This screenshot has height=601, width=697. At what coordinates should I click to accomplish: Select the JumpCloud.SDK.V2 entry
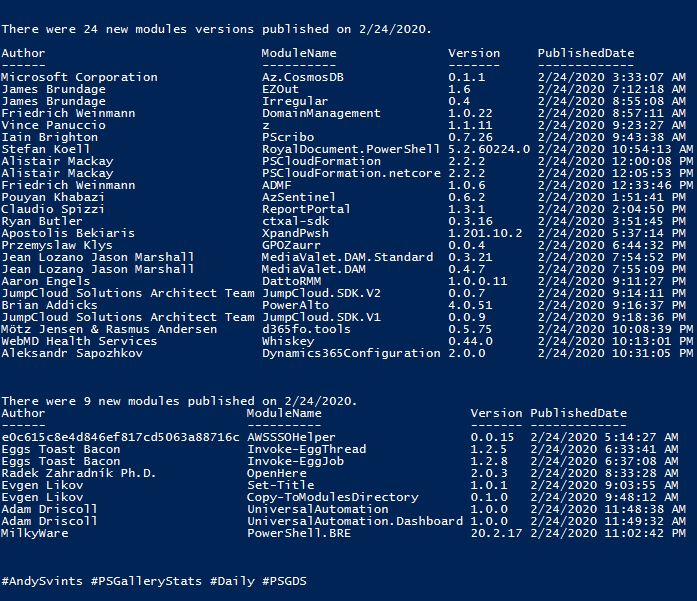[x=321, y=293]
